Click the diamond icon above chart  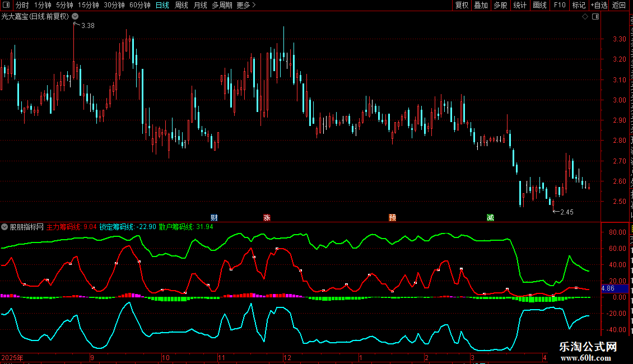coord(585,17)
